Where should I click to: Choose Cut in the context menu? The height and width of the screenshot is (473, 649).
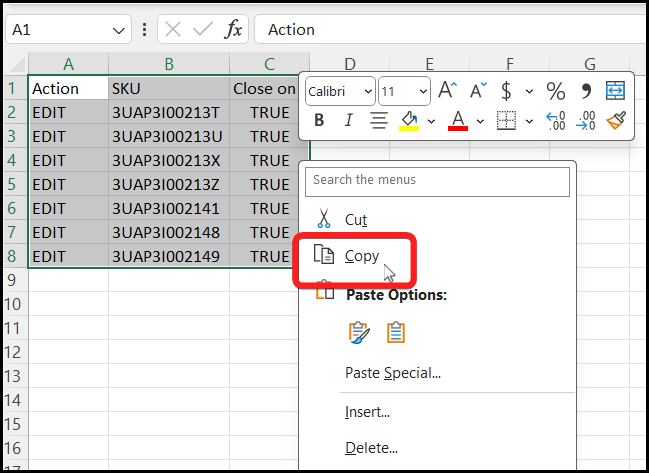356,219
